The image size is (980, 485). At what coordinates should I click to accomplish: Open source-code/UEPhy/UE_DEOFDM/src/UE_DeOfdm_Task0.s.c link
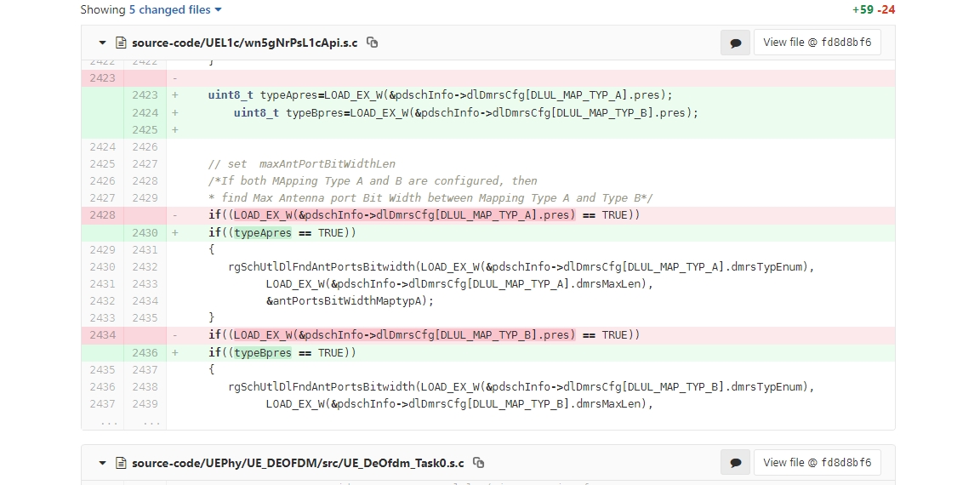tap(298, 463)
